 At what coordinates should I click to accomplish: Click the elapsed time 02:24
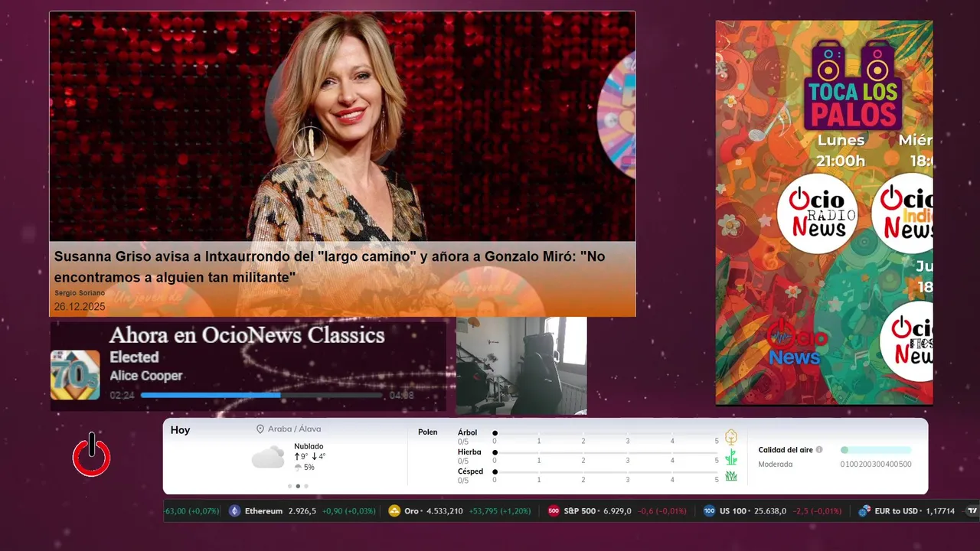(x=122, y=396)
